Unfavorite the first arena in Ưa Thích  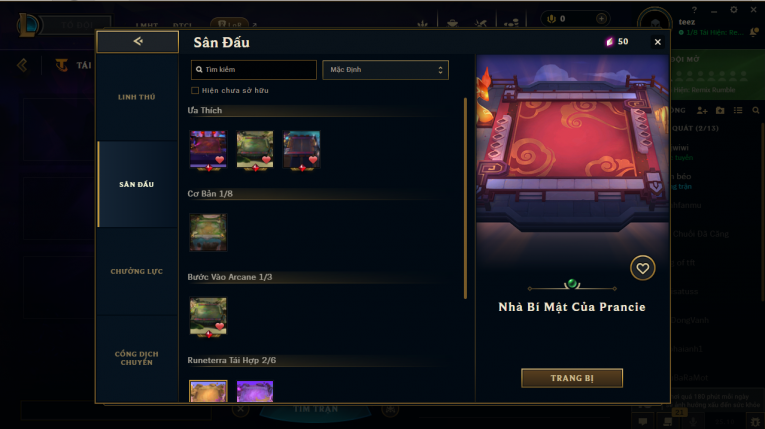click(x=220, y=160)
